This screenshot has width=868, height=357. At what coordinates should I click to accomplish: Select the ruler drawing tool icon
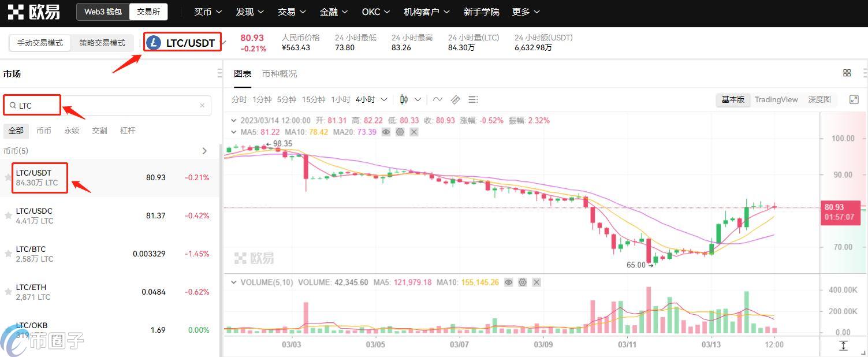[456, 99]
